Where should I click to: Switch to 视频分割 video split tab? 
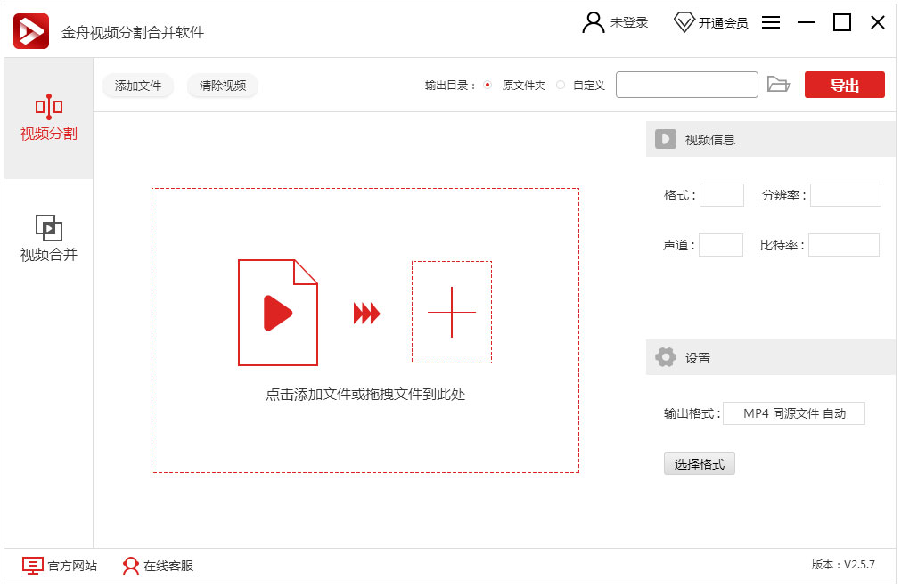click(49, 118)
